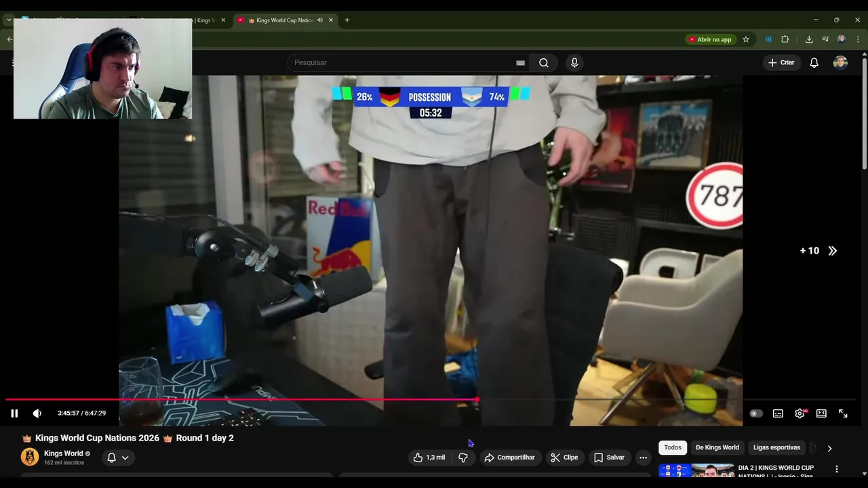Image resolution: width=868 pixels, height=488 pixels.
Task: Select the Todos filter chip
Action: point(673,447)
